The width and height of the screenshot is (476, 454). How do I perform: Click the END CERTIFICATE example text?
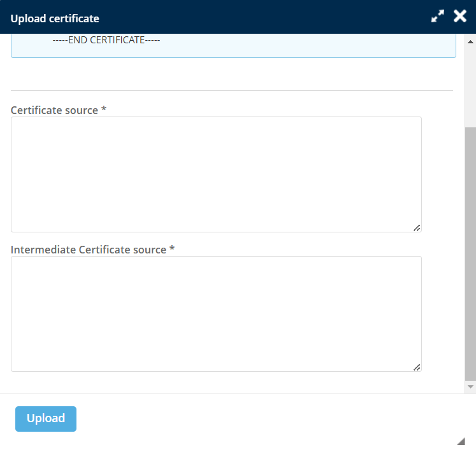(x=106, y=40)
